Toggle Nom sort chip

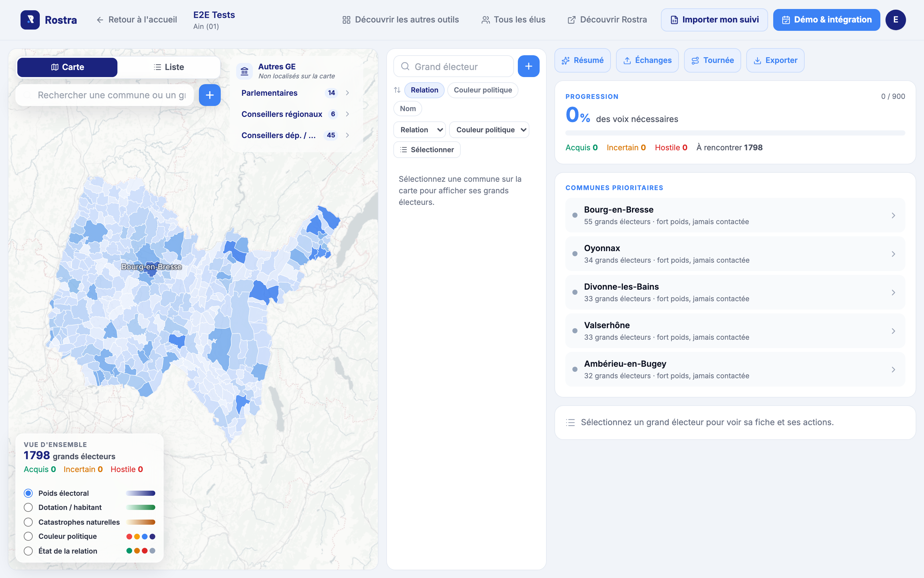(x=407, y=109)
